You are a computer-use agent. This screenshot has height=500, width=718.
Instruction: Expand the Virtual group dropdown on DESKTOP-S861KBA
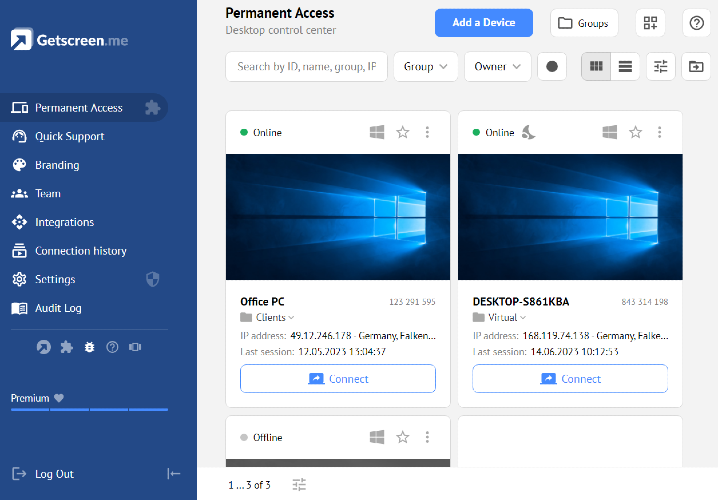click(500, 317)
